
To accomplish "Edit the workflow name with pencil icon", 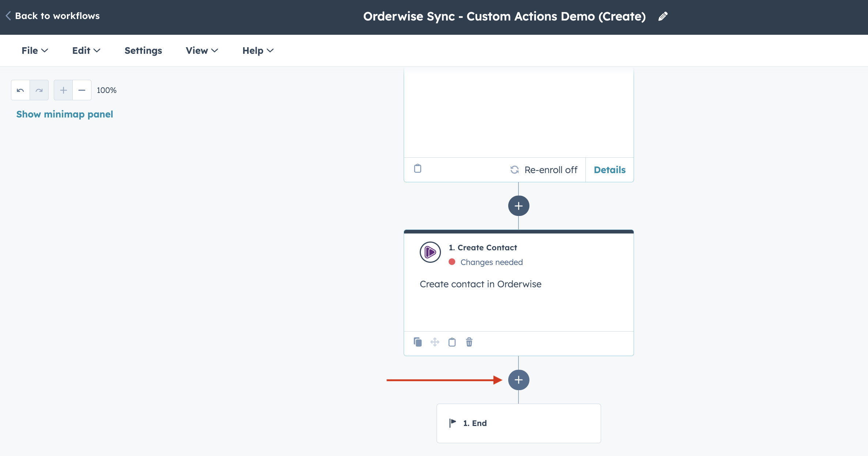I will (663, 16).
